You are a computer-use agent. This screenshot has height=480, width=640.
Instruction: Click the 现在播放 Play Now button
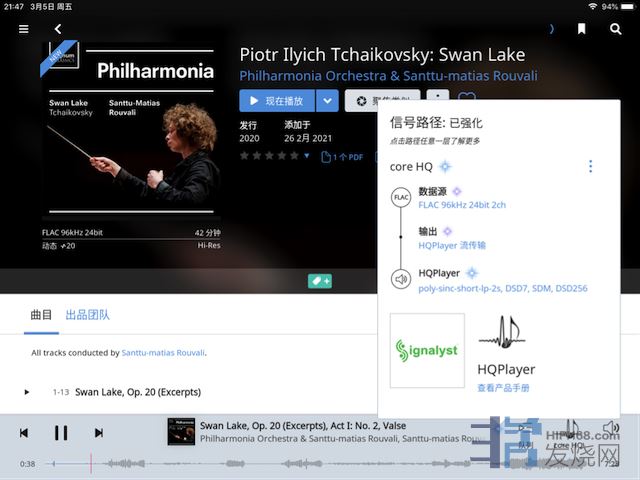tap(277, 101)
